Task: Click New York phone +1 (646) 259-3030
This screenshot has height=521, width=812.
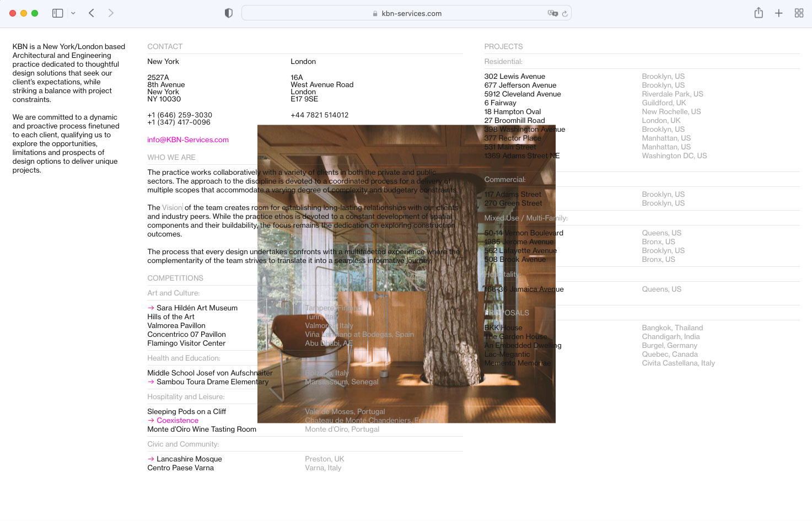Action: [x=180, y=115]
